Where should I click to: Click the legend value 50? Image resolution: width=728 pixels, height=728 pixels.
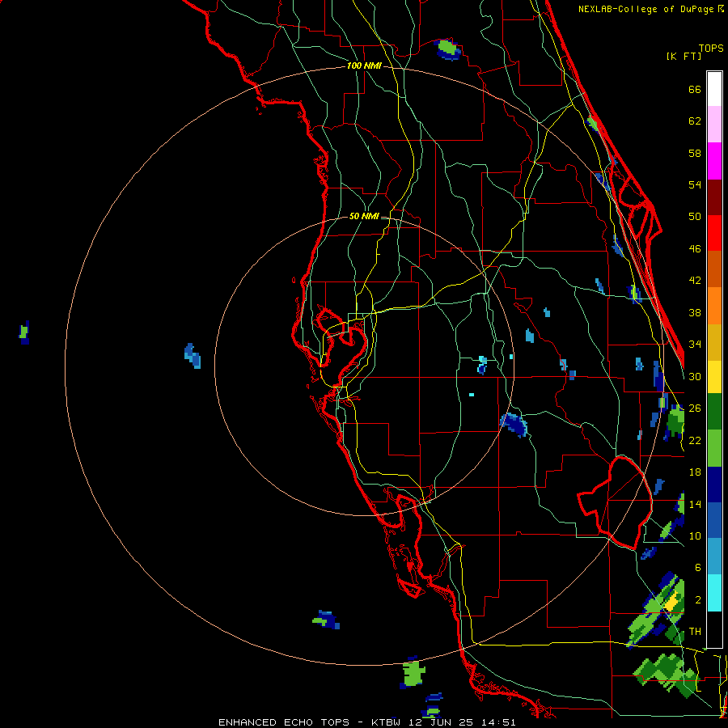click(x=695, y=216)
